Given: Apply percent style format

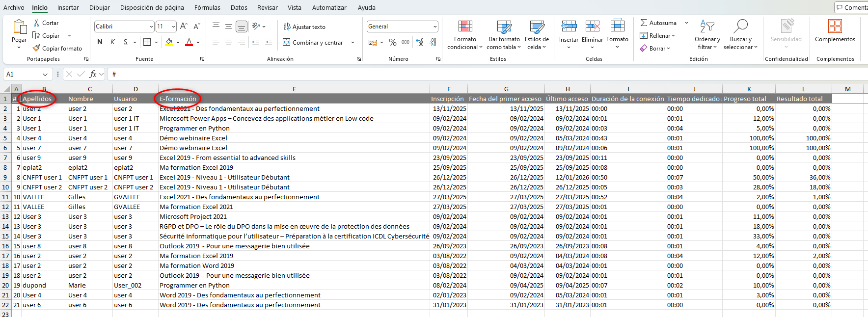Looking at the screenshot, I should [x=393, y=43].
